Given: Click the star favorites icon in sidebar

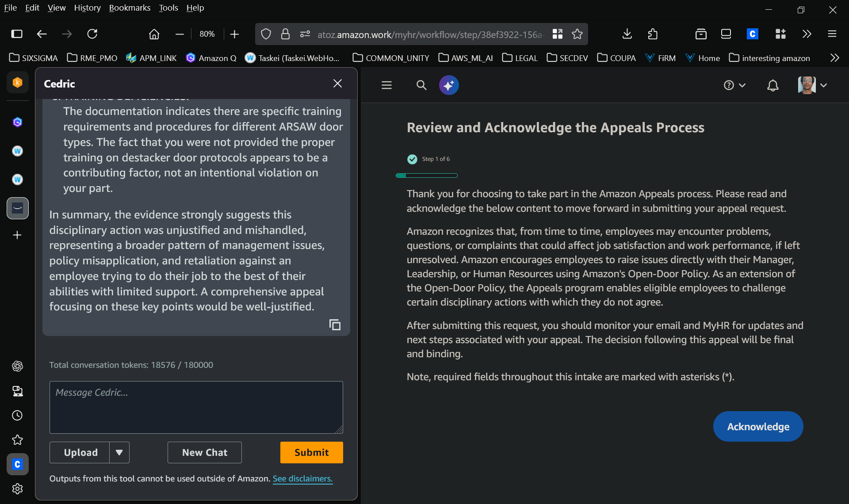Looking at the screenshot, I should [x=17, y=440].
